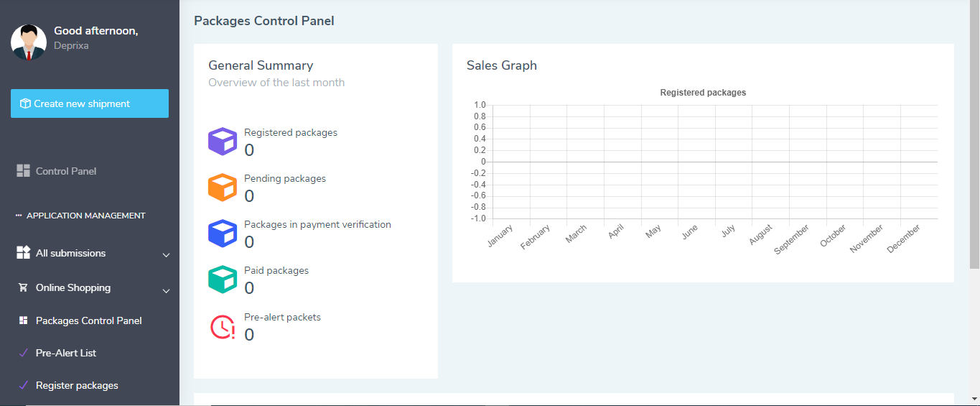This screenshot has width=980, height=406.
Task: Open the Application Management section dots
Action: (x=19, y=216)
